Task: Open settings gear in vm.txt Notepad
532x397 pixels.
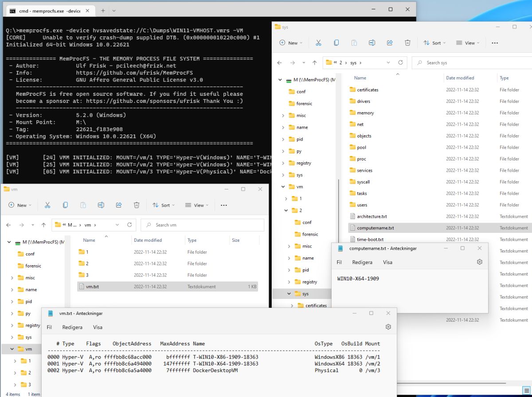Action: (x=388, y=327)
